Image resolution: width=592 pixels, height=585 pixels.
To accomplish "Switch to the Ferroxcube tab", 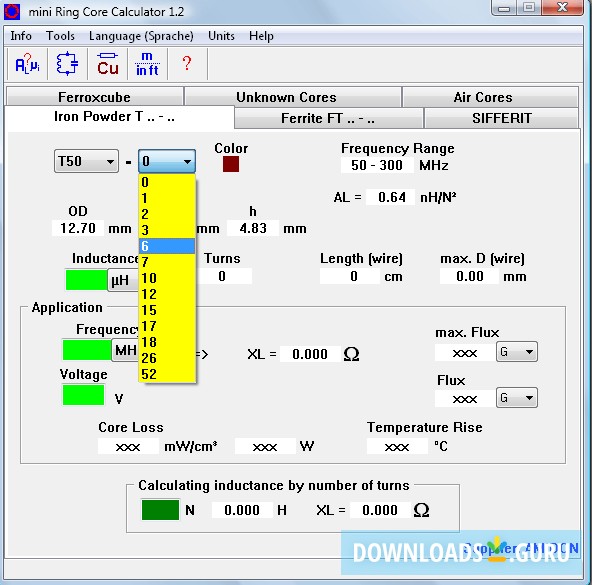I will click(x=94, y=97).
